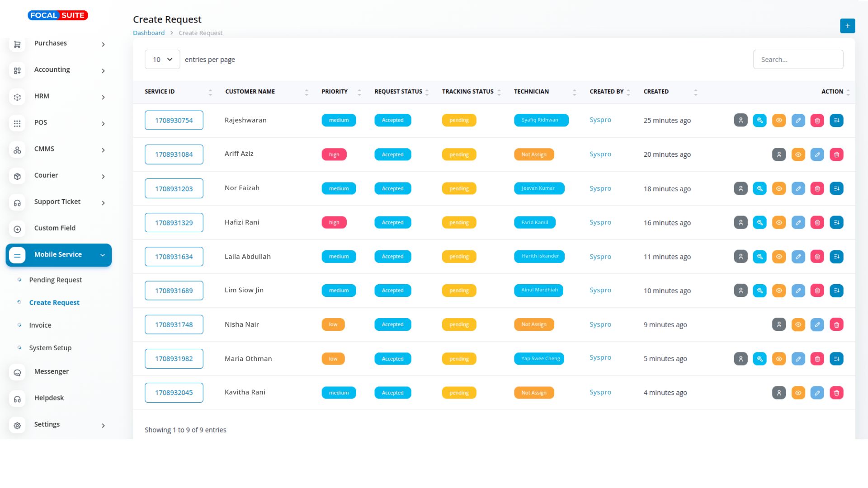Image resolution: width=868 pixels, height=488 pixels.
Task: Click the Dashboard breadcrumb link
Action: coord(148,33)
